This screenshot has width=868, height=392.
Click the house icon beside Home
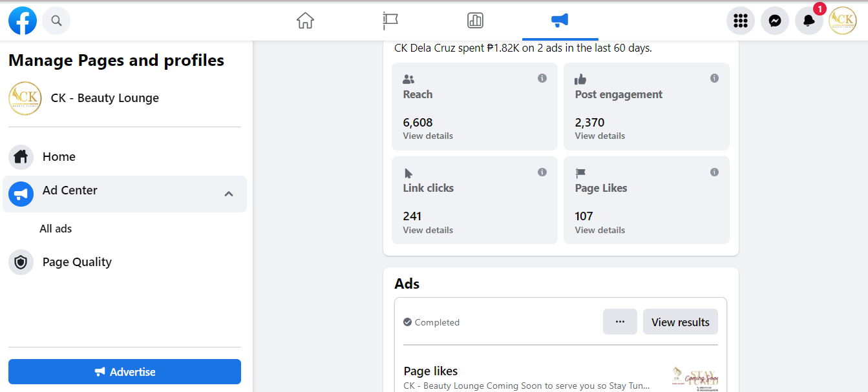[x=21, y=157]
